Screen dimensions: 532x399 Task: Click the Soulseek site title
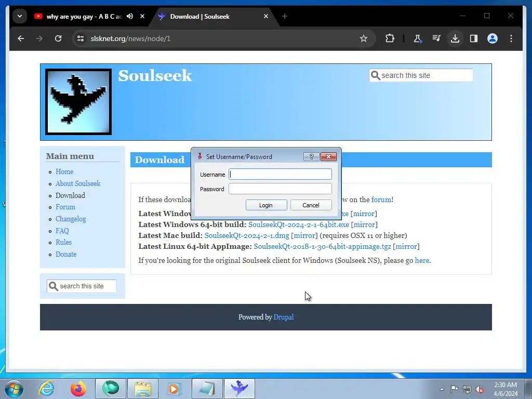155,75
